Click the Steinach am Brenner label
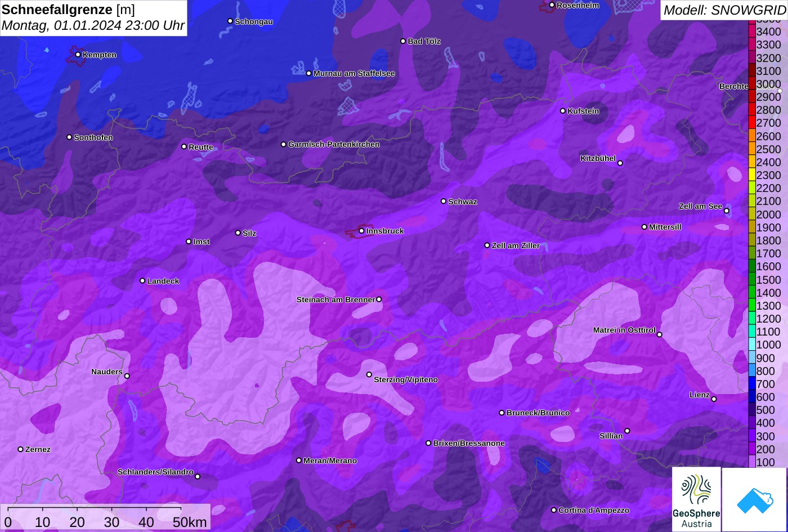 pyautogui.click(x=335, y=299)
